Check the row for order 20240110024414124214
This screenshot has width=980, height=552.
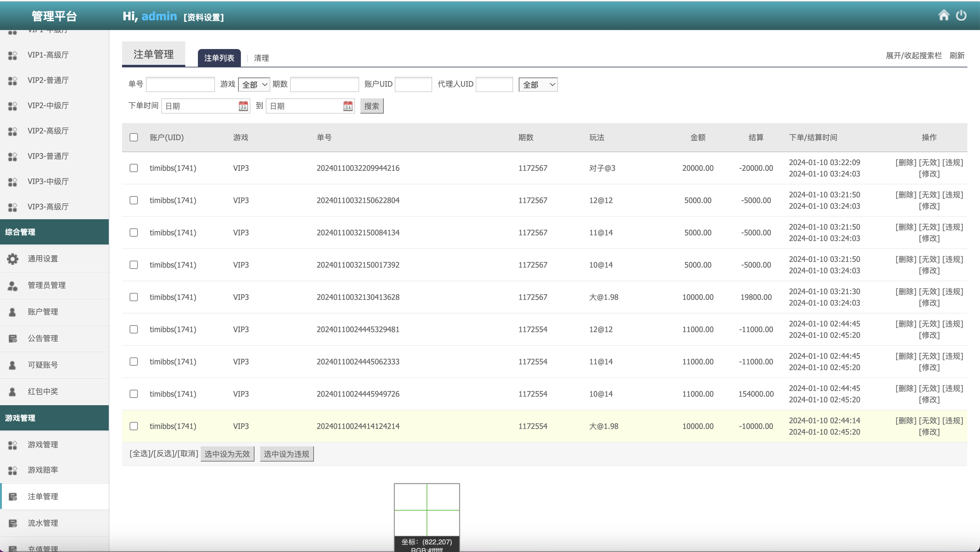(x=133, y=426)
